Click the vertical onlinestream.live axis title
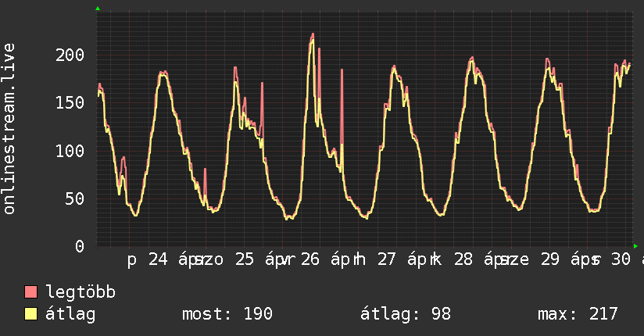The image size is (644, 336). pyautogui.click(x=9, y=129)
